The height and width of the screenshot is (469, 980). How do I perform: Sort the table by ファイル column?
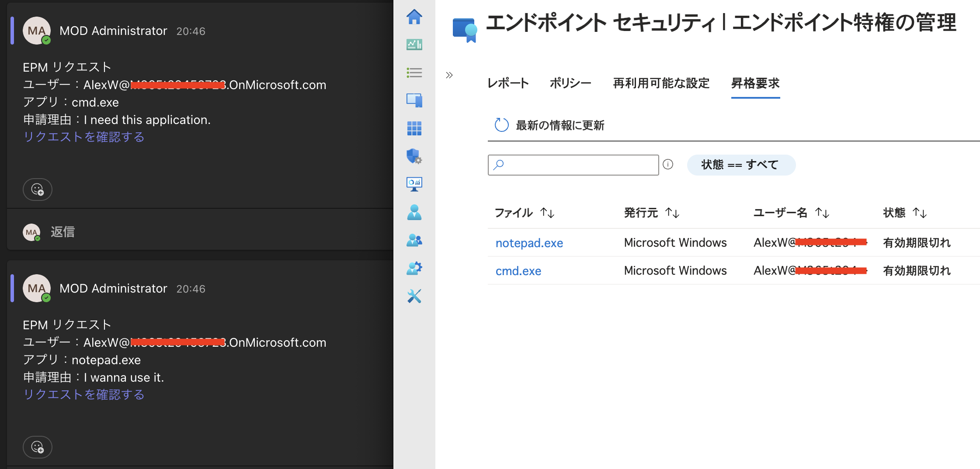[524, 213]
